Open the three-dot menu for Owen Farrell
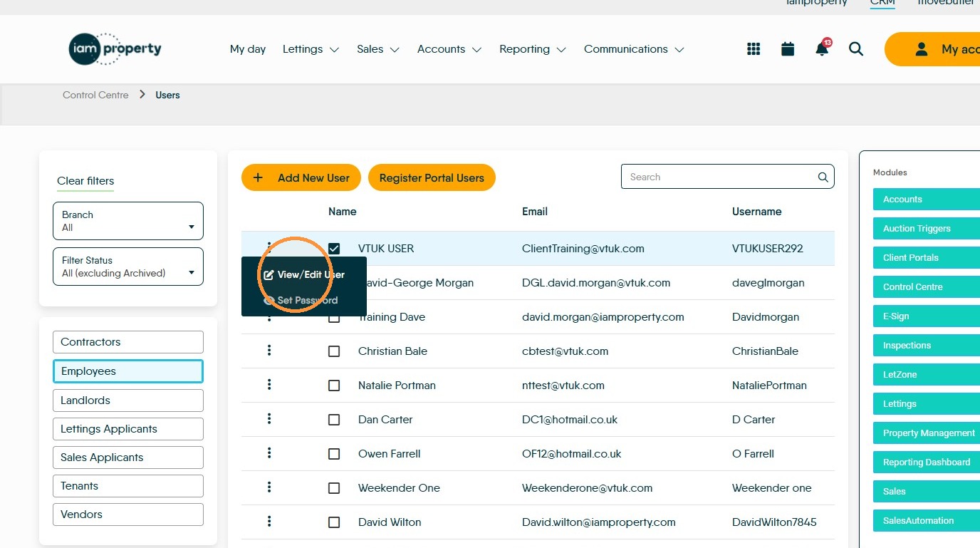The width and height of the screenshot is (980, 548). click(269, 453)
